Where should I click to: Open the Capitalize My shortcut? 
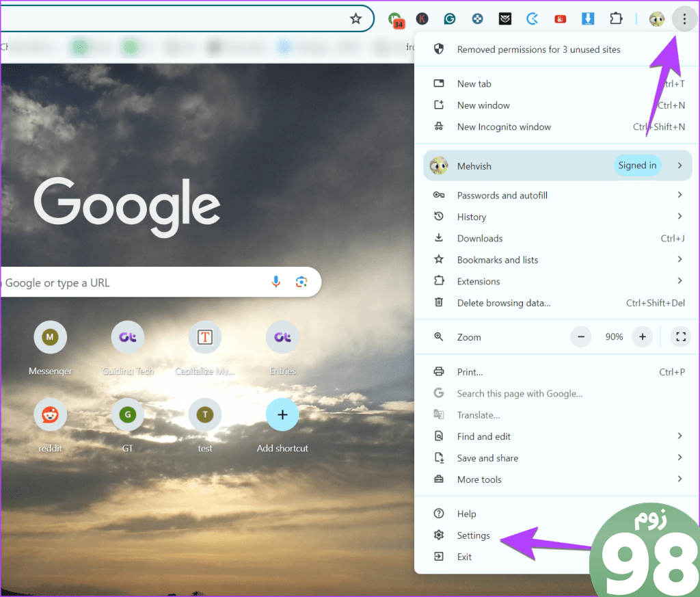pos(205,348)
